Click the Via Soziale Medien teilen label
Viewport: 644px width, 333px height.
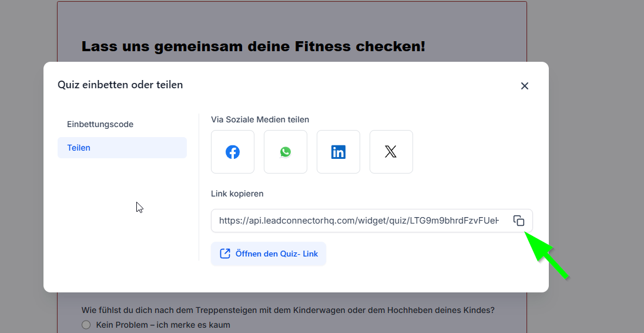(x=260, y=119)
